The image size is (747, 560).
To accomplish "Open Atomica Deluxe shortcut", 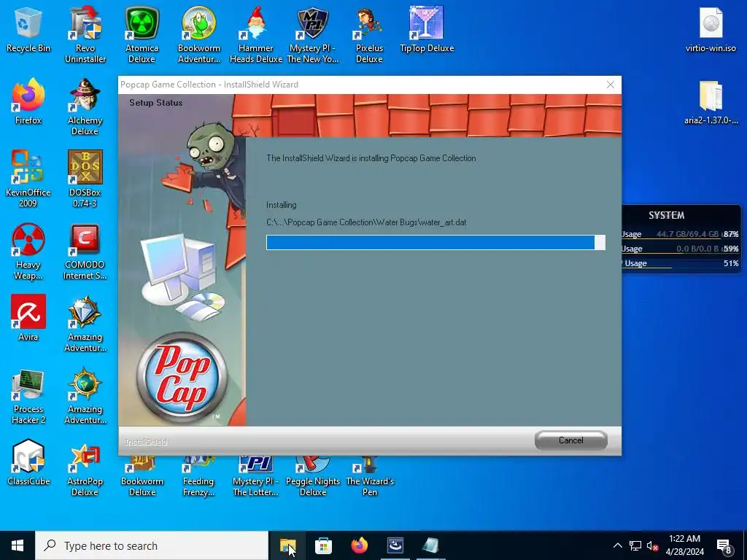I will 142,35.
